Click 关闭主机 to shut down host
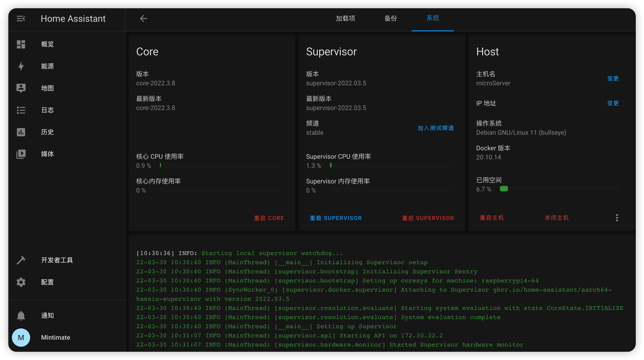 pos(556,218)
